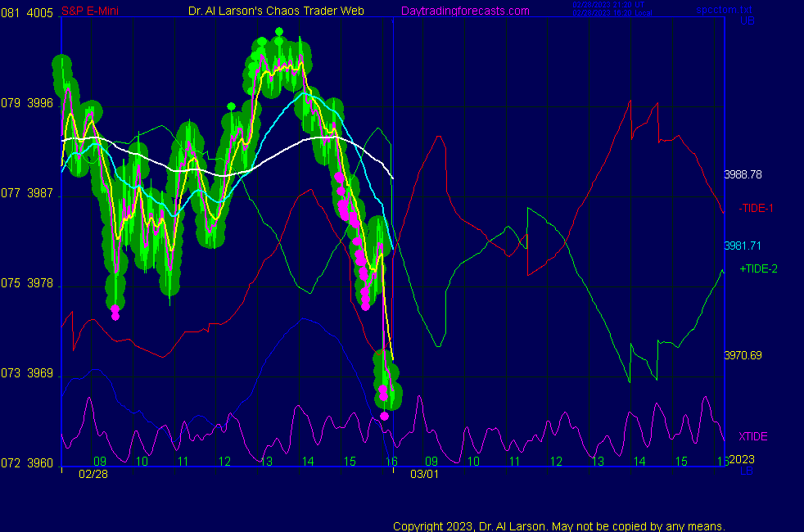Click the S&P E-Mini title label
Image resolution: width=804 pixels, height=532 pixels.
90,11
